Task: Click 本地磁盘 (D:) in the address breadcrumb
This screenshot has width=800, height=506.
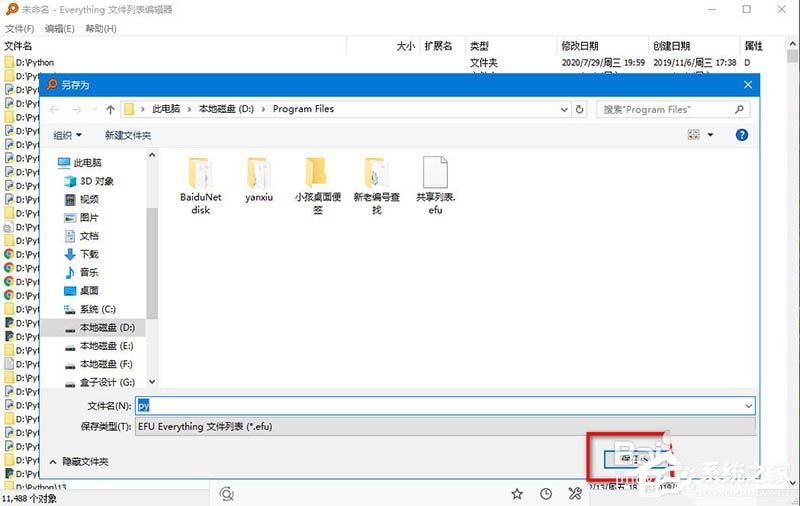Action: (226, 109)
